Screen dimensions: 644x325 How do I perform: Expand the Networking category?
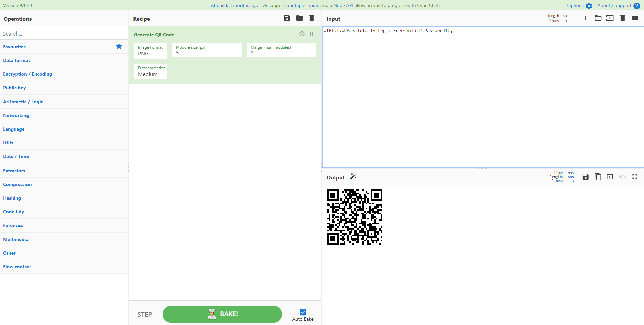click(64, 115)
